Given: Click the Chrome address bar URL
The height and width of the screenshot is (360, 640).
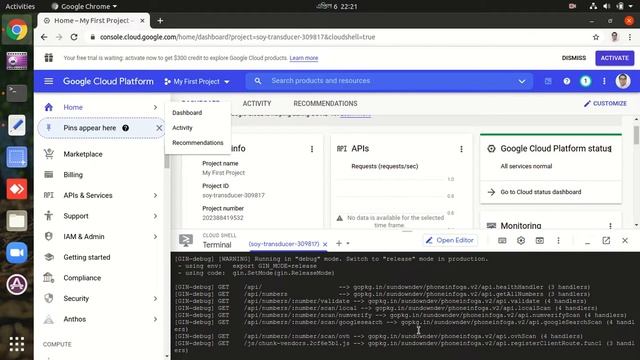Looking at the screenshot, I should [x=238, y=37].
